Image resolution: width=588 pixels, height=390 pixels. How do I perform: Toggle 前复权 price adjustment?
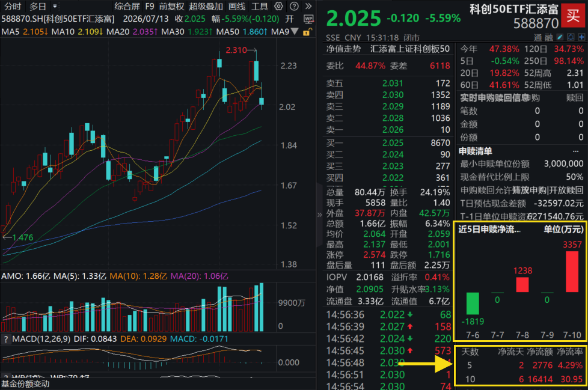point(172,7)
